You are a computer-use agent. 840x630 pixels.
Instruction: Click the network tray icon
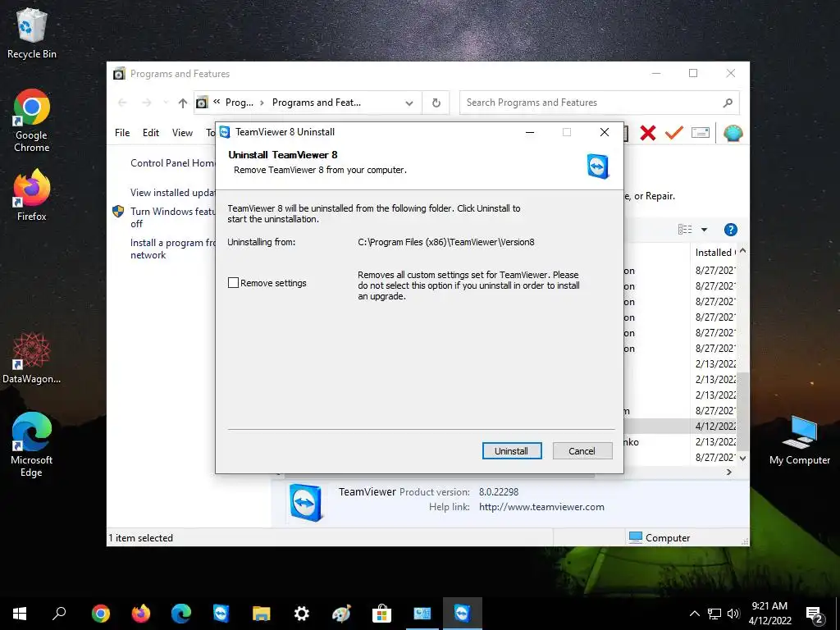[714, 614]
